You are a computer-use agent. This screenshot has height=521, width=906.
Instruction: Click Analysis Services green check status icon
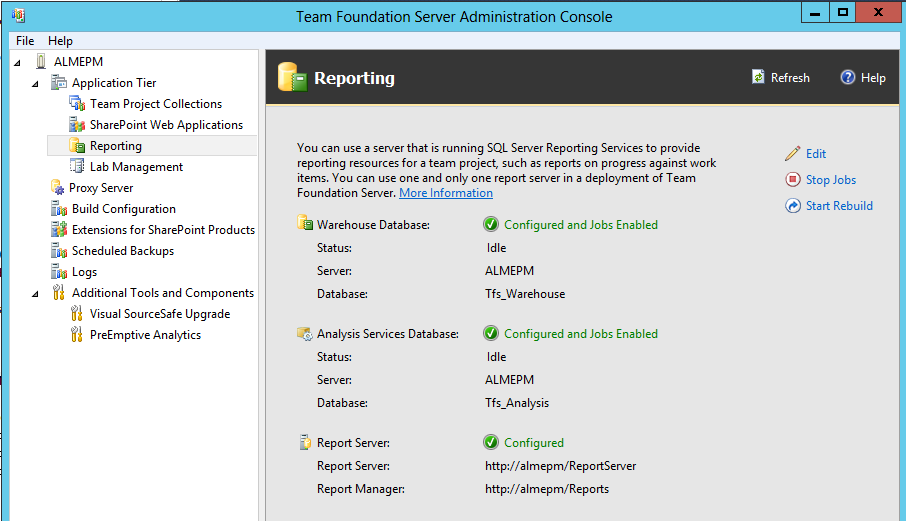tap(491, 333)
